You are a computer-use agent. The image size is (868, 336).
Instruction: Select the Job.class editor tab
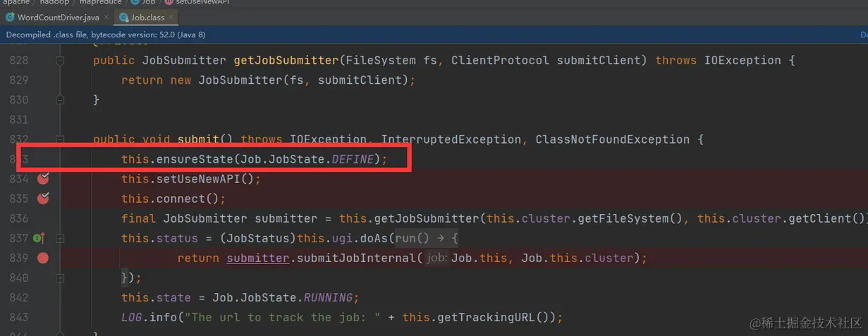147,17
